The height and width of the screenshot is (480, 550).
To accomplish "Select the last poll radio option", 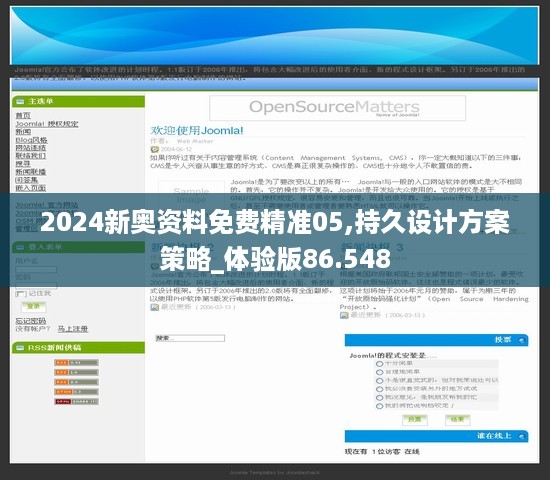I will [x=379, y=406].
